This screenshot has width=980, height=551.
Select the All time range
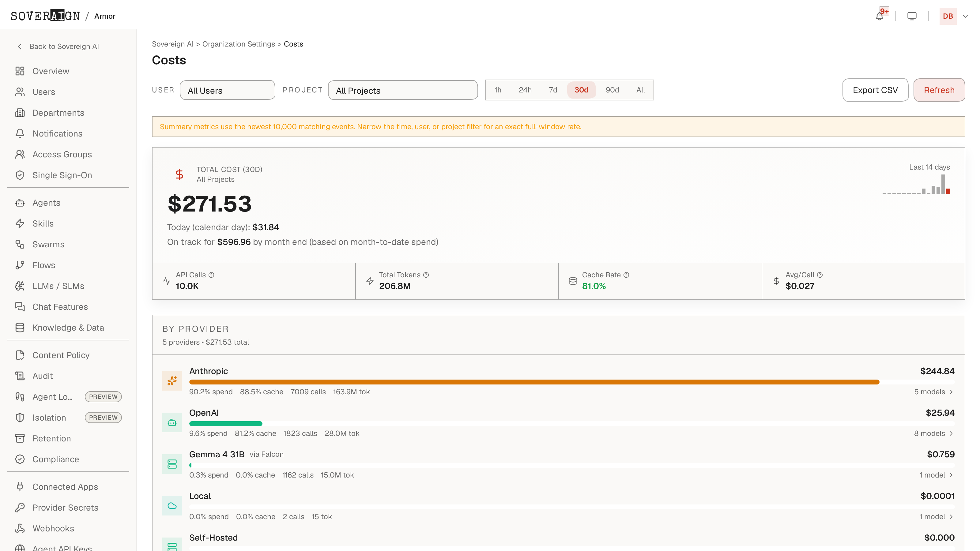click(641, 90)
